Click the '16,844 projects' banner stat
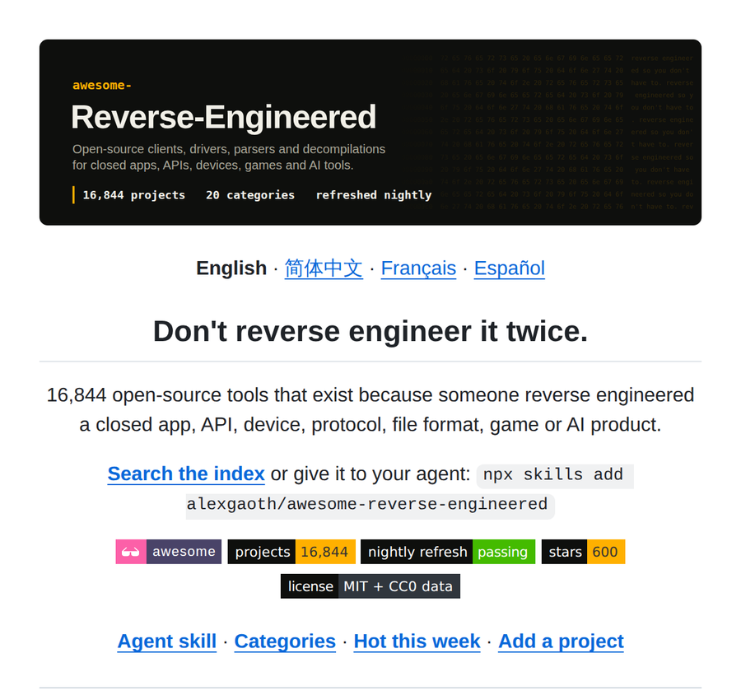 (x=133, y=195)
